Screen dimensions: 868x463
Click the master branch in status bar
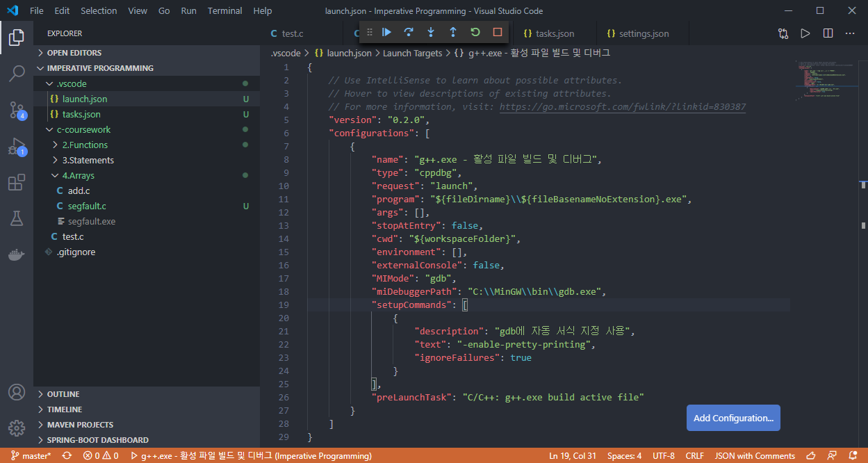tap(31, 456)
